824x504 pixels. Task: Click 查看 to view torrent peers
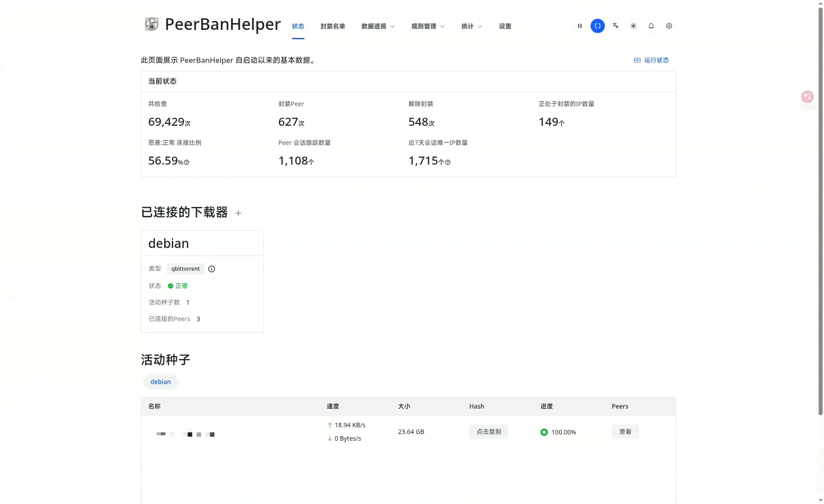click(x=625, y=432)
